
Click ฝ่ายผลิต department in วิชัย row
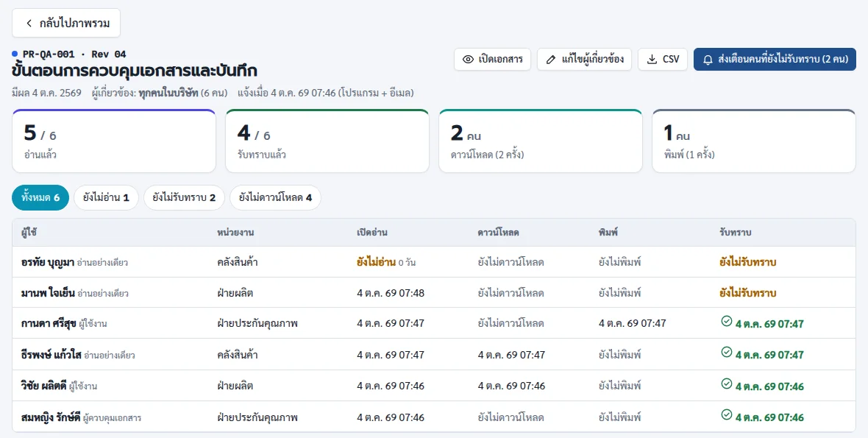(235, 386)
